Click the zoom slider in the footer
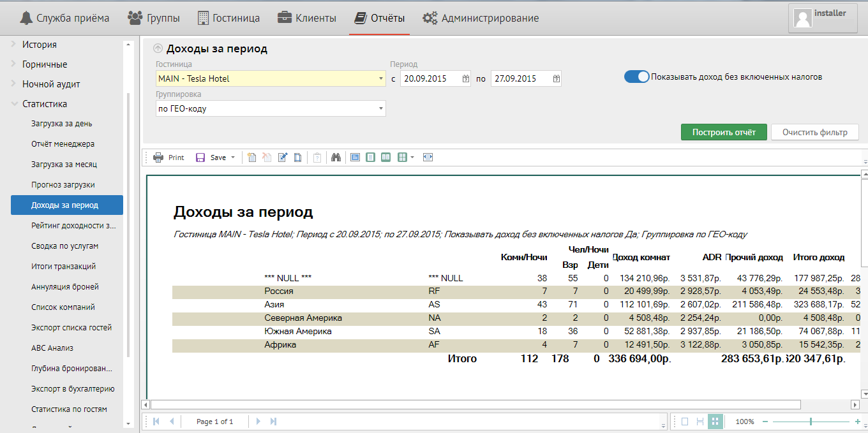The height and width of the screenshot is (433, 868). coord(811,422)
